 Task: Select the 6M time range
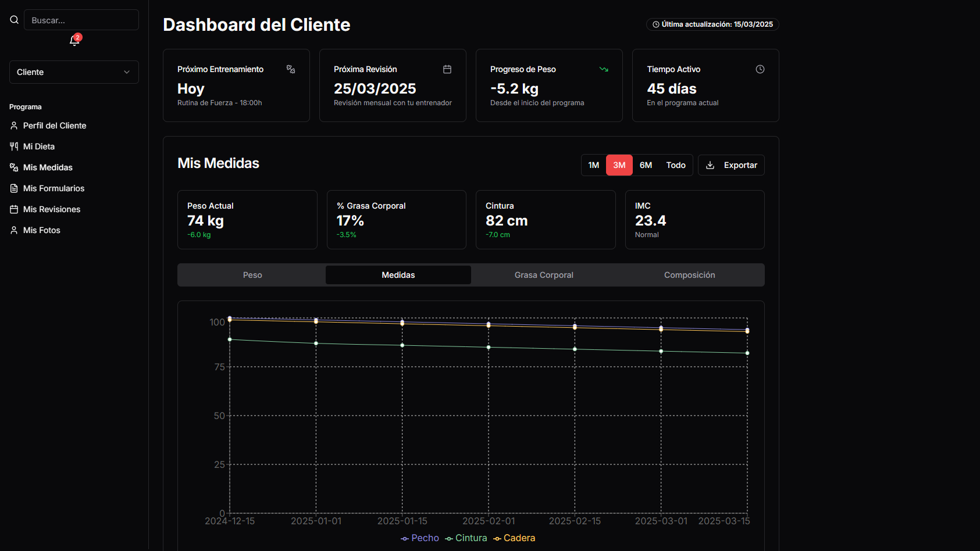pyautogui.click(x=646, y=165)
